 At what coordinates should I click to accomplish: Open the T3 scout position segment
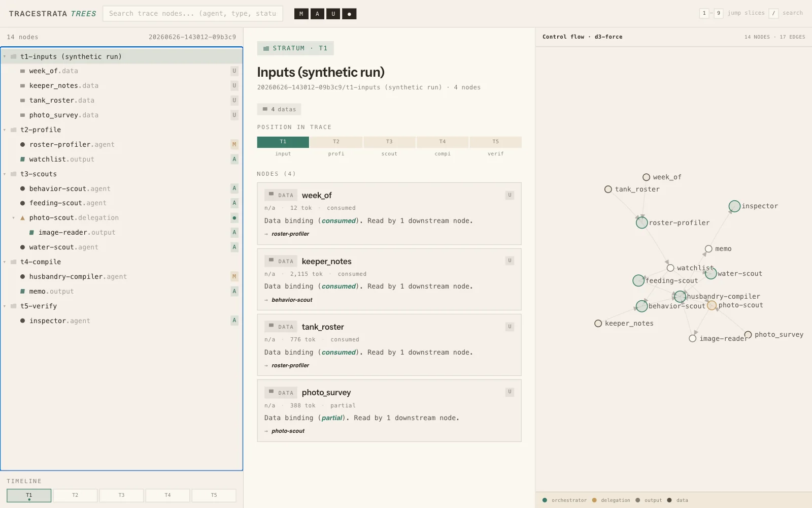389,142
